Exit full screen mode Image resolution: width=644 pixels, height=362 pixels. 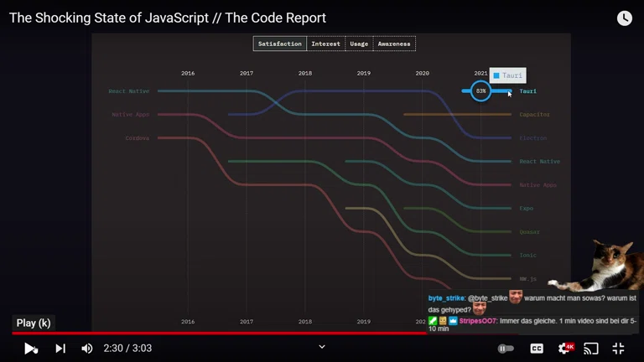coord(619,349)
